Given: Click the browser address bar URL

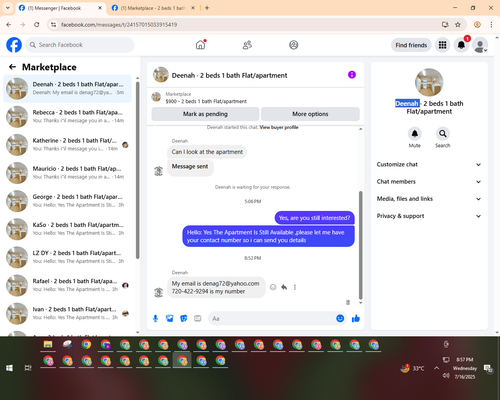Looking at the screenshot, I should 119,25.
